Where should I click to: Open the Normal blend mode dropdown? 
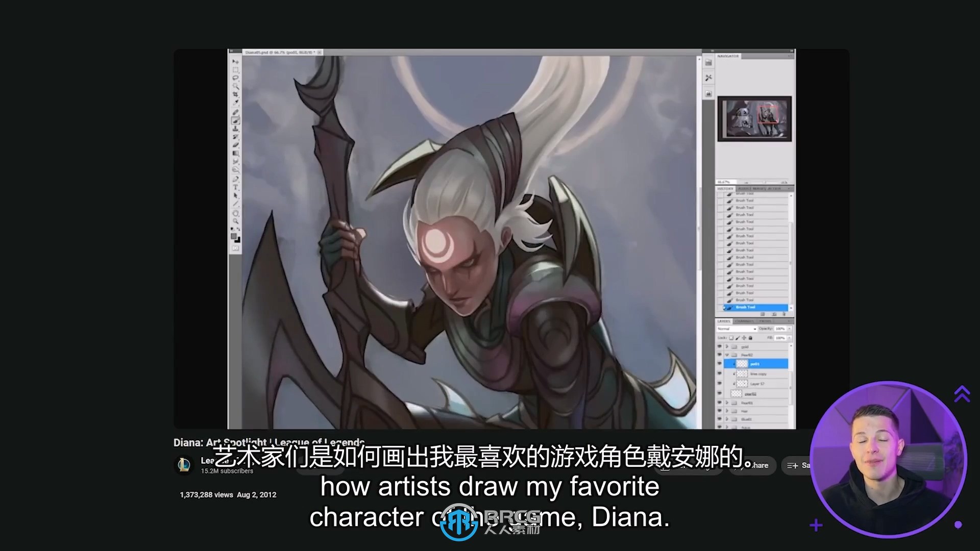point(737,329)
